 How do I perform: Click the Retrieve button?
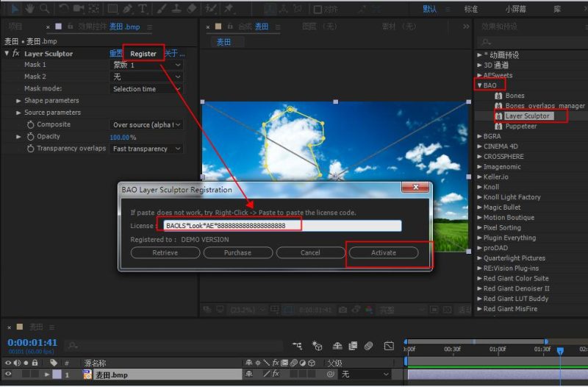(x=165, y=252)
